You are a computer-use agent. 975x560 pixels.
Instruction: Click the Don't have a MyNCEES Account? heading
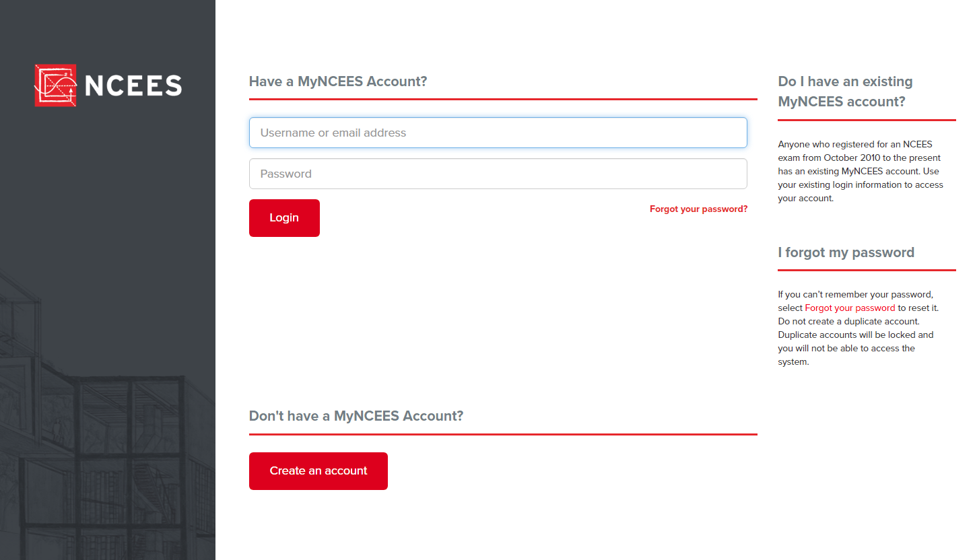[356, 416]
